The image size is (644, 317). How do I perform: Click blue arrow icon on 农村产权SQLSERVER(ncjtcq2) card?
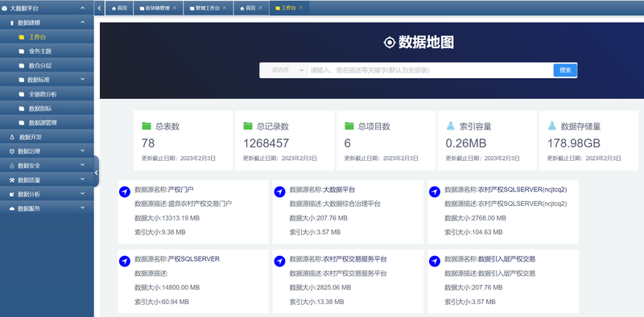pos(435,191)
